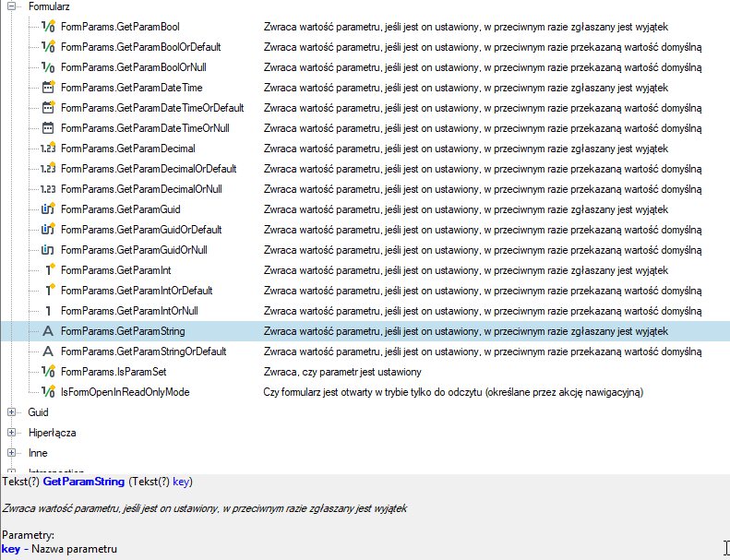
Task: Collapse the Formularz tree node
Action: (x=12, y=6)
